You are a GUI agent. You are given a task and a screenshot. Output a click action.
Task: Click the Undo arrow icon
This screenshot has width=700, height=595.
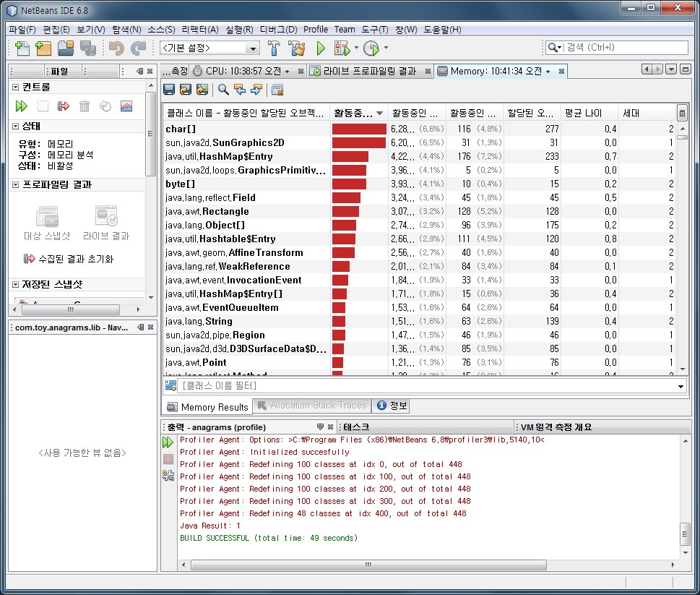[x=116, y=48]
